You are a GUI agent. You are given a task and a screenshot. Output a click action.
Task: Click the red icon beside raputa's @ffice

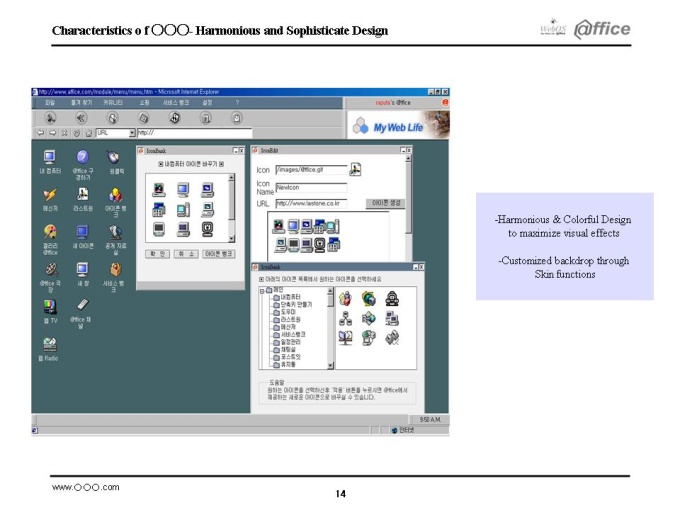pos(445,102)
